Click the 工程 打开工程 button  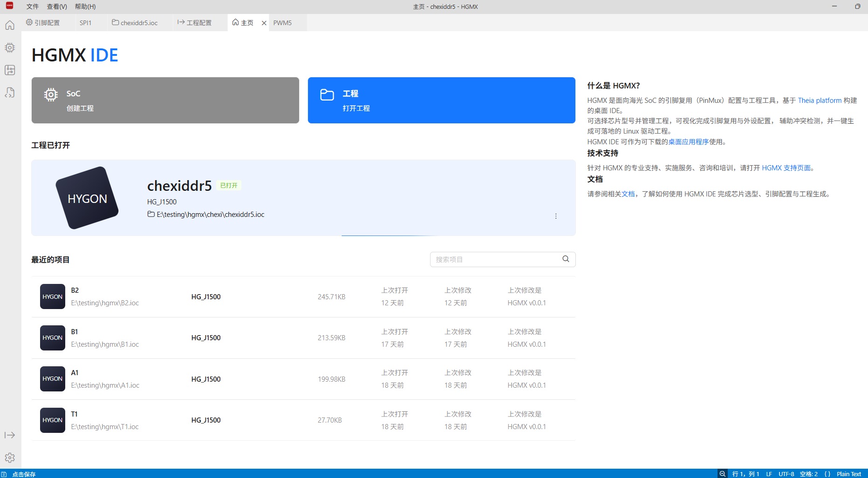442,100
